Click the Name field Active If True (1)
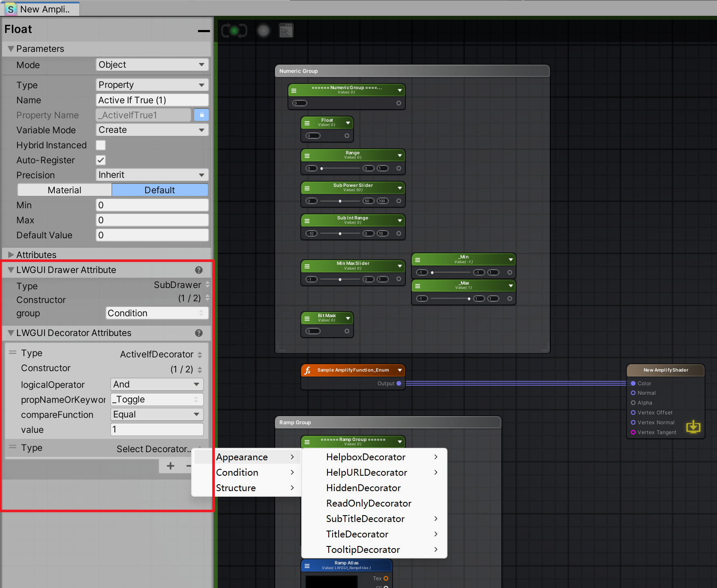 152,100
